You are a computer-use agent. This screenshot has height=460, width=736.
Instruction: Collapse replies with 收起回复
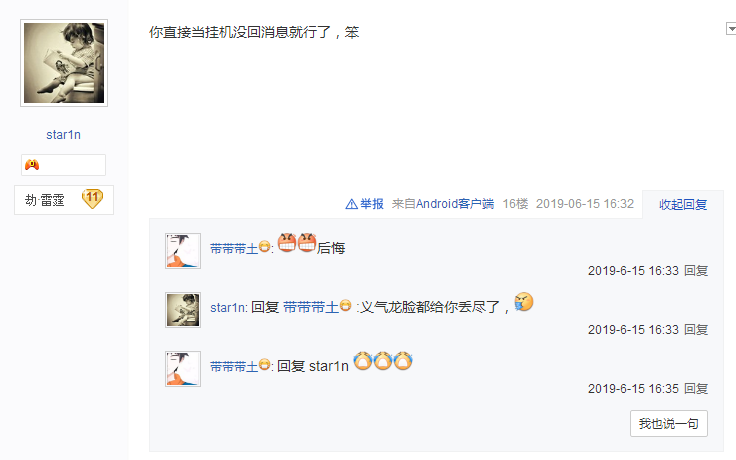click(x=683, y=205)
